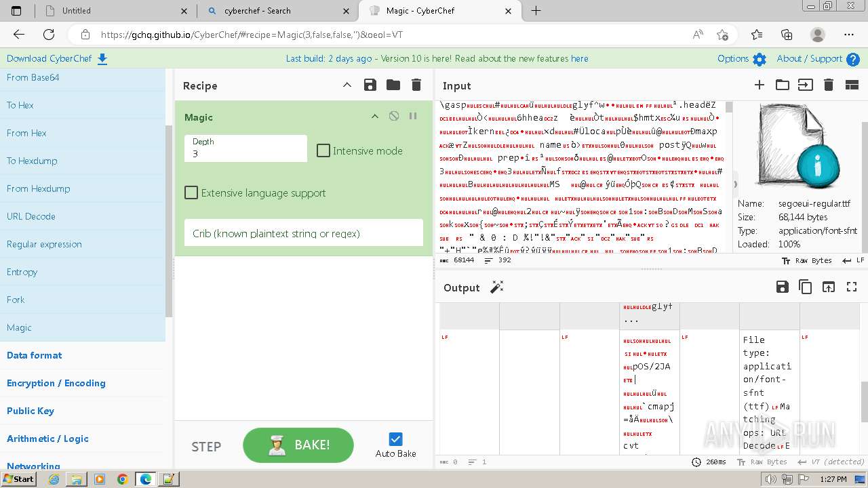Refresh the page
Viewport: 868px width, 488px height.
tap(49, 35)
